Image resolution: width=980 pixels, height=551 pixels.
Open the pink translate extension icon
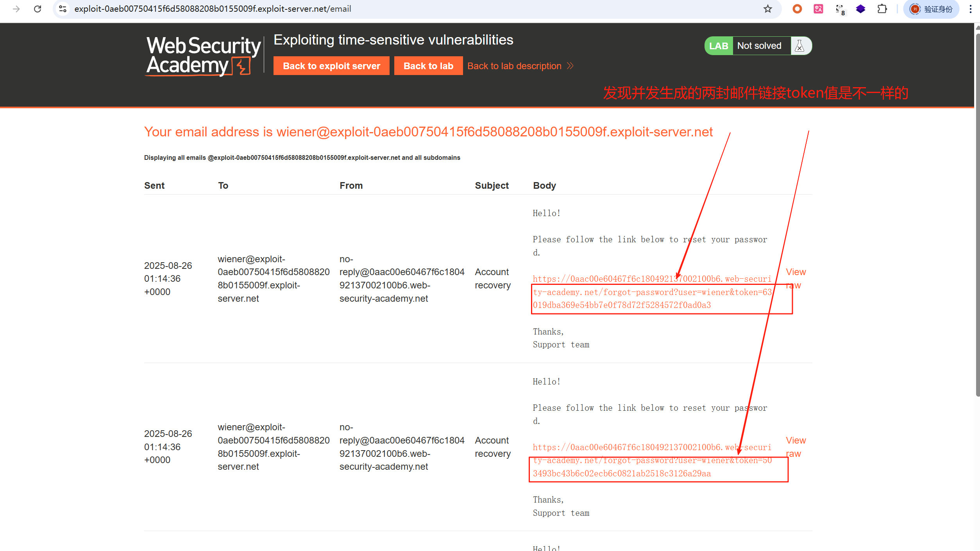[x=818, y=9]
